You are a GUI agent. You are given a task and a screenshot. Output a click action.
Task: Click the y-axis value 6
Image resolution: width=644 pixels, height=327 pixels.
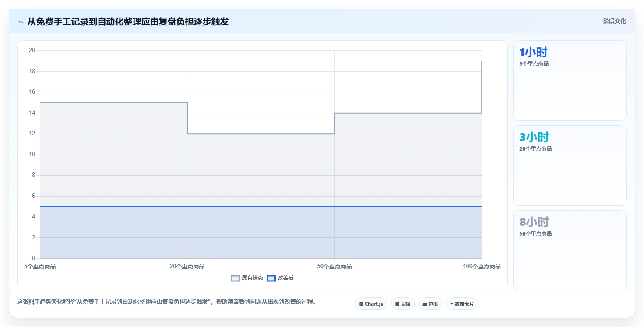(33, 196)
